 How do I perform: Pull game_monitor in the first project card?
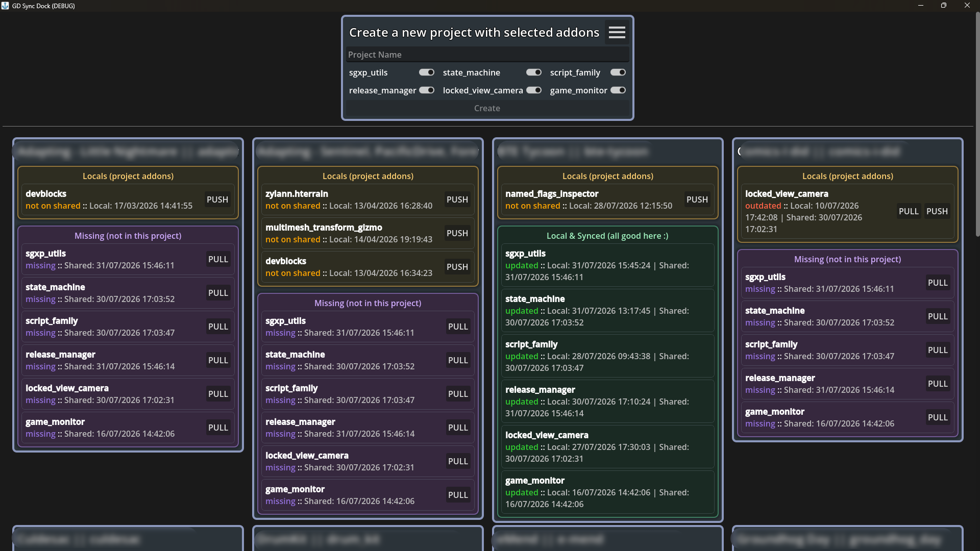(x=218, y=428)
